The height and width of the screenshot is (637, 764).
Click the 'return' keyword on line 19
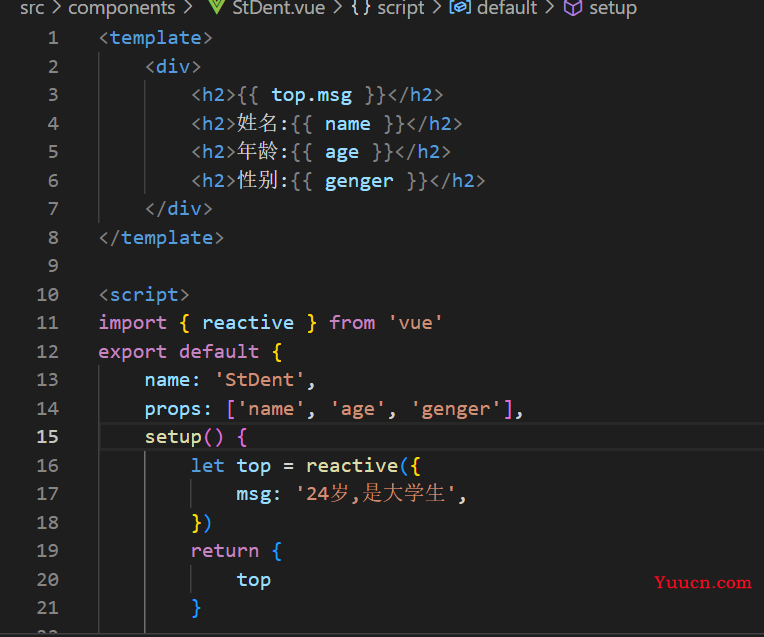click(x=225, y=551)
